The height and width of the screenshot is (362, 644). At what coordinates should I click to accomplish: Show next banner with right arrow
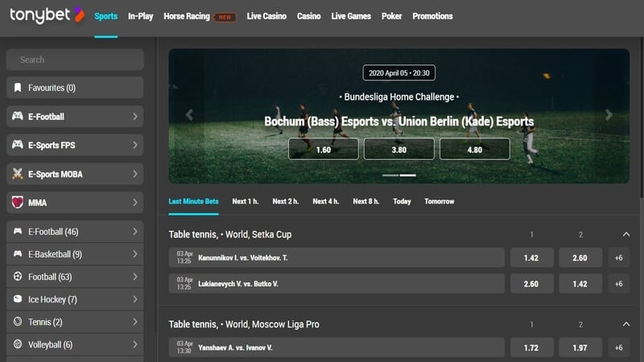tap(609, 115)
